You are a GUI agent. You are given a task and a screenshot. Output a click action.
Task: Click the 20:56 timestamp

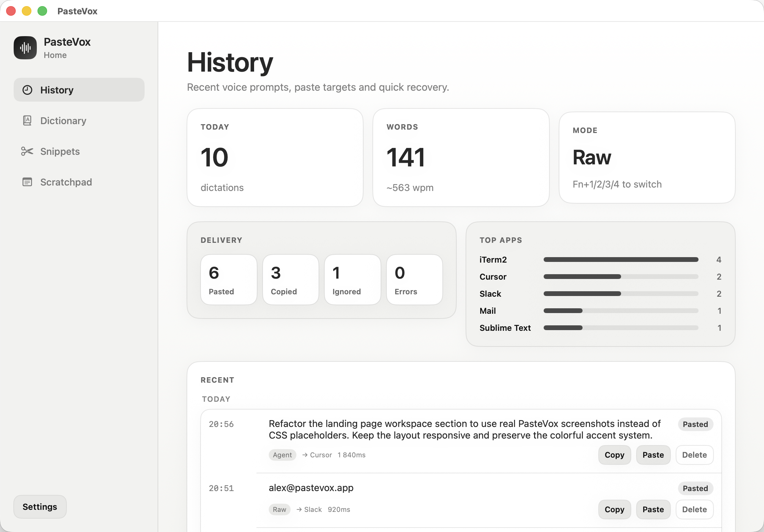221,424
